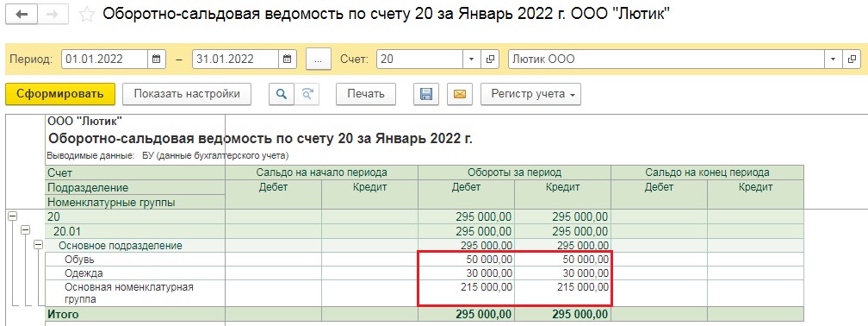Click the Счет input field with 20

[x=419, y=60]
